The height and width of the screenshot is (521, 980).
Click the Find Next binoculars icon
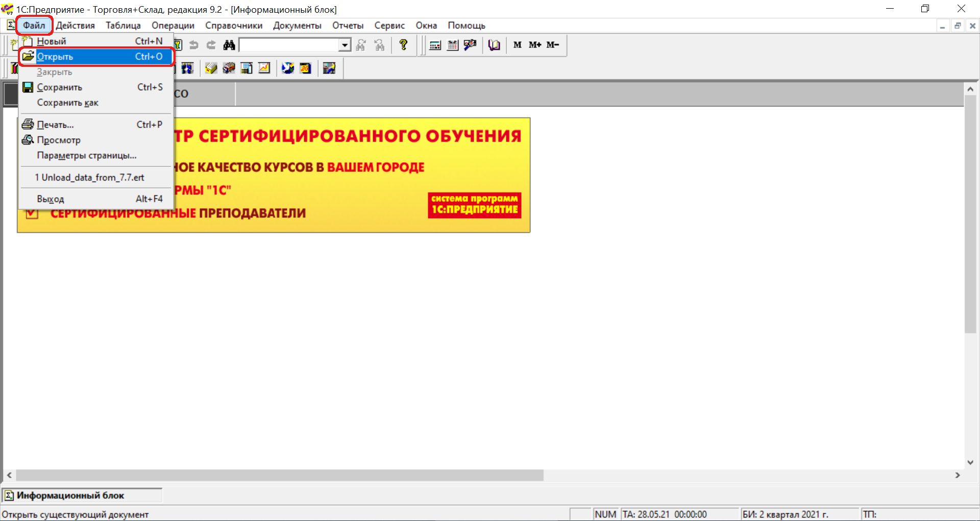coord(361,45)
